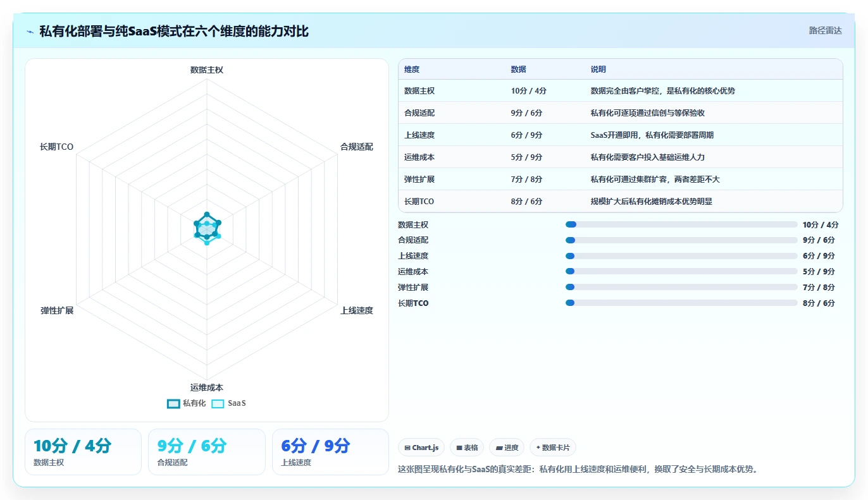Click the summary sentence below the chips
This screenshot has width=868, height=500.
[578, 469]
